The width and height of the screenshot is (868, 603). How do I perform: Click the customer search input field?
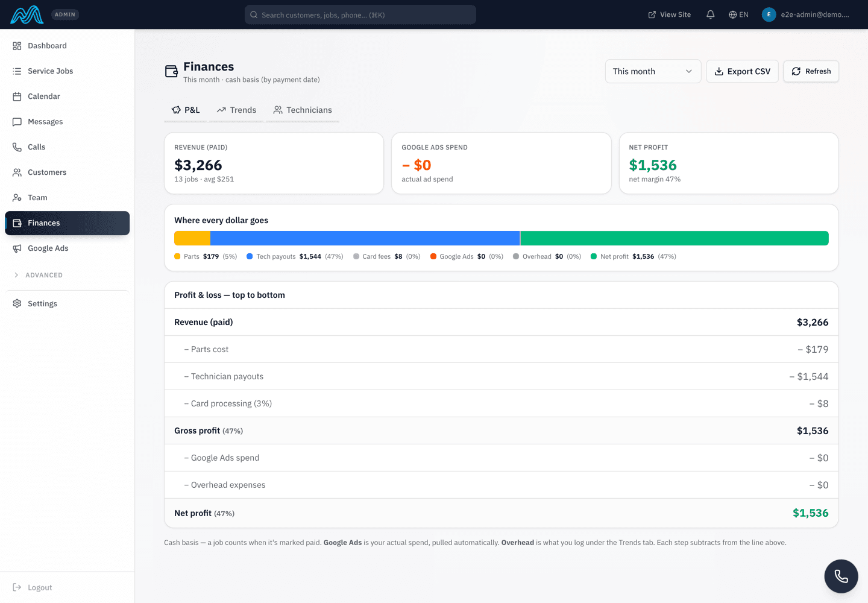point(360,14)
